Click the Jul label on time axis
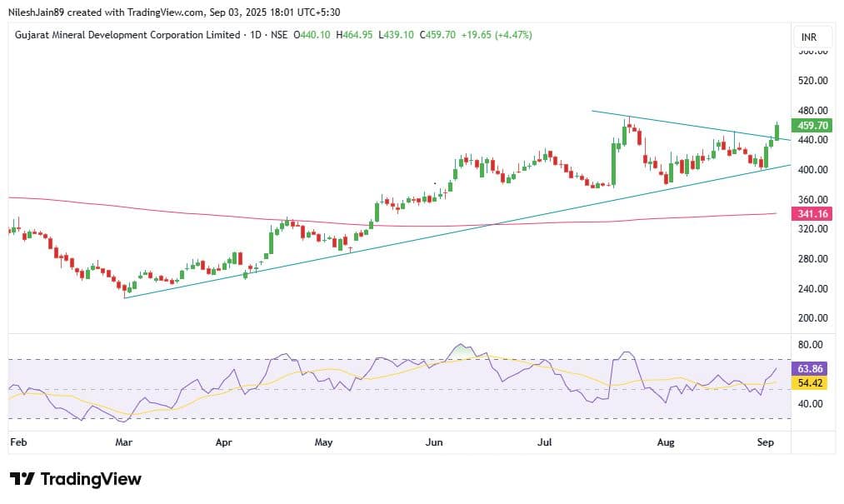The height and width of the screenshot is (504, 844). click(545, 442)
